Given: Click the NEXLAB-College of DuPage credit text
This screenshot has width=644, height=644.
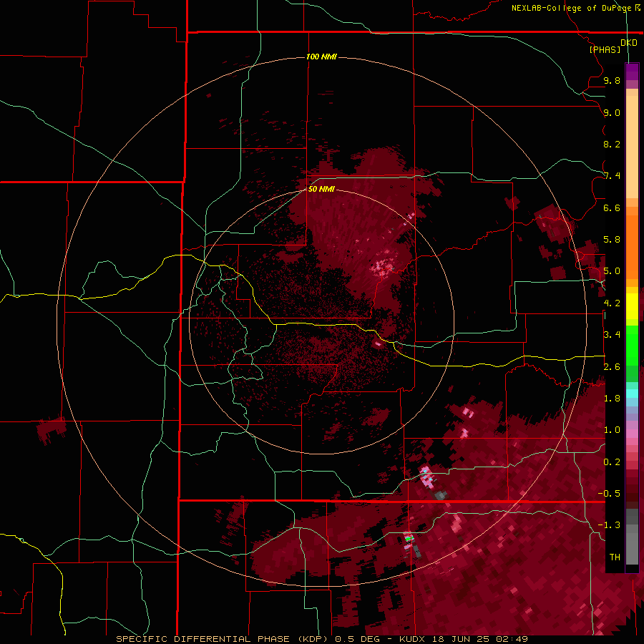Looking at the screenshot, I should coord(572,8).
